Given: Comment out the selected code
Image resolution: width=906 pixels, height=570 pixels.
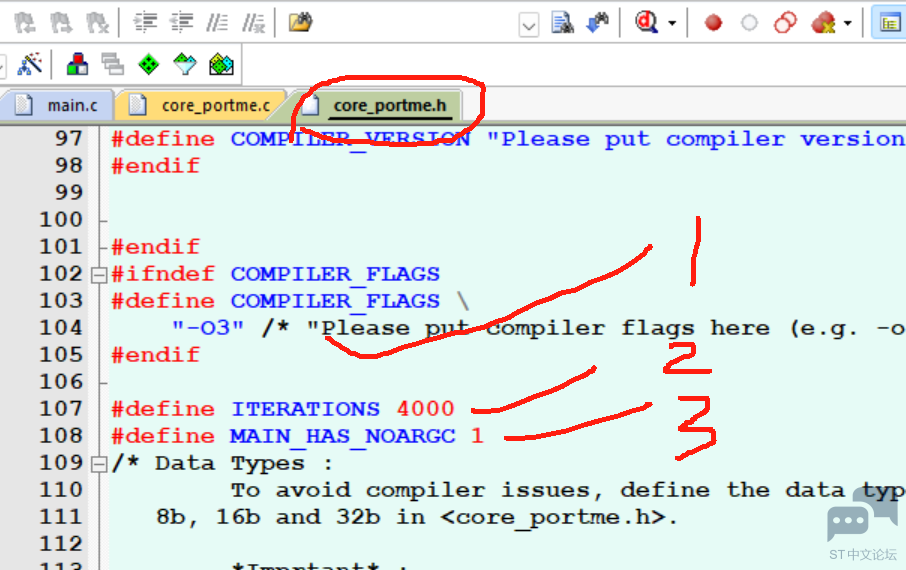Looking at the screenshot, I should click(217, 23).
